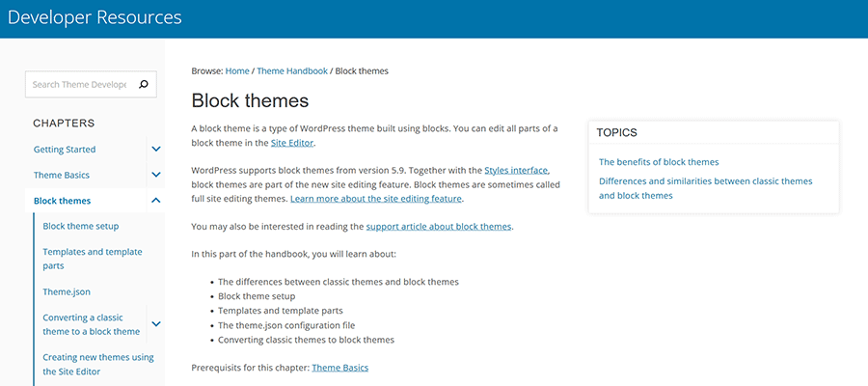Viewport: 868px width, 386px height.
Task: Collapse the Block themes chapter
Action: click(x=155, y=201)
